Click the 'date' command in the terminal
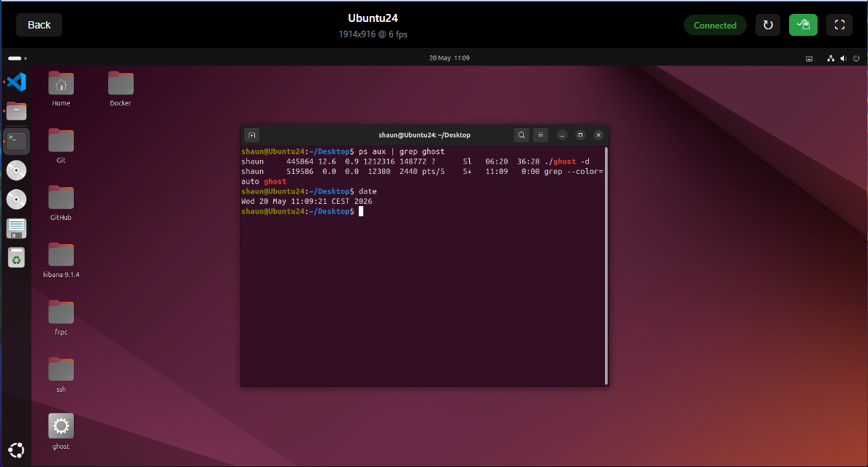Screen dimensions: 868x467 tap(368, 191)
